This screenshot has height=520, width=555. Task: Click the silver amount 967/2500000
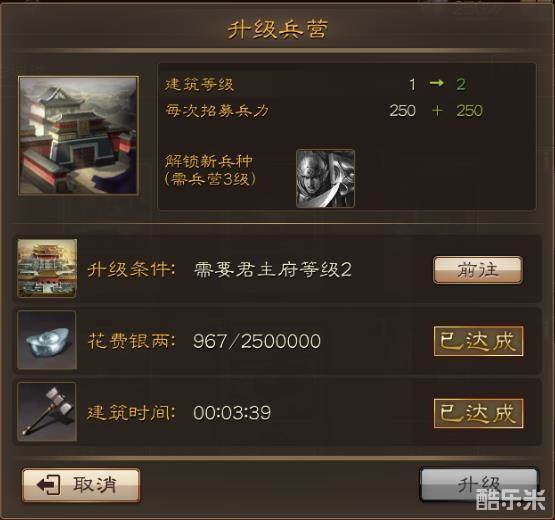pyautogui.click(x=257, y=341)
